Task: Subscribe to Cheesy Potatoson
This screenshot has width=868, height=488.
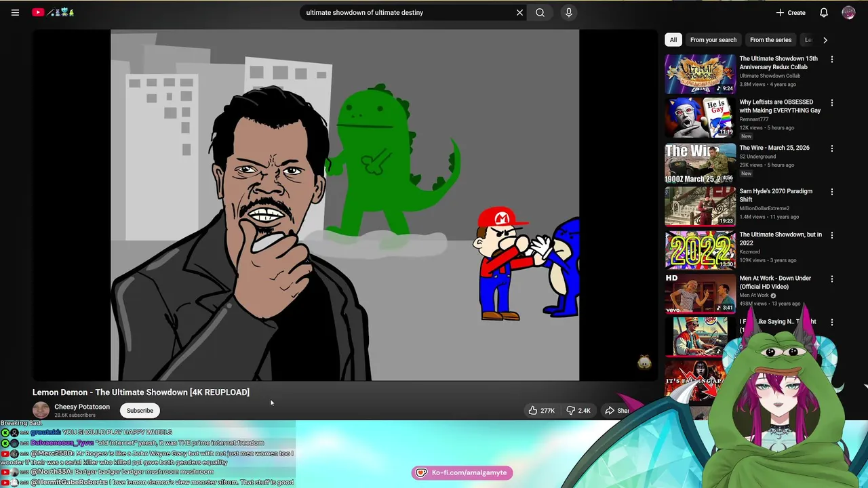Action: (x=140, y=410)
